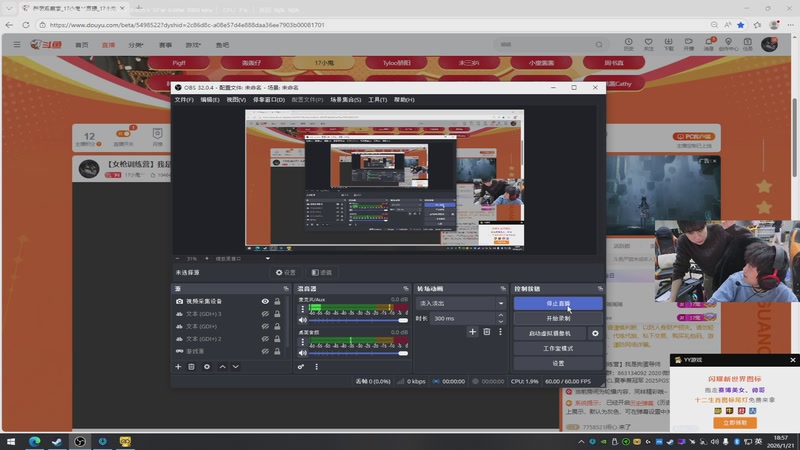This screenshot has height=450, width=800.
Task: Open options menu for 麦克风/Aux channel
Action: (303, 309)
